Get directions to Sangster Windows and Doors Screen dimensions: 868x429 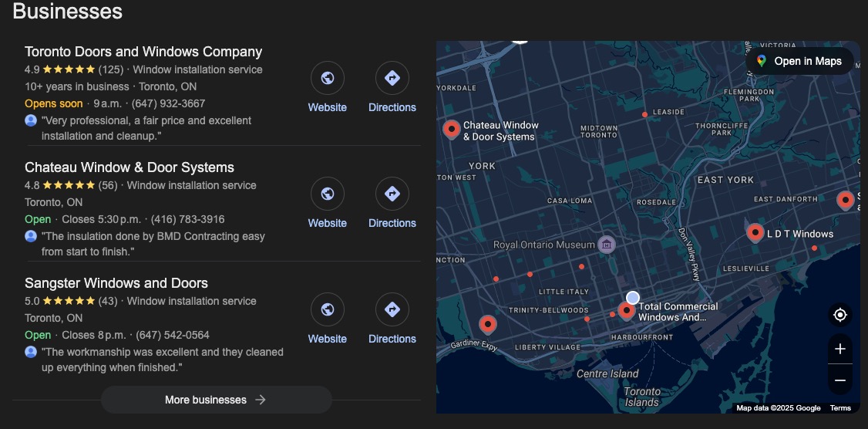coord(392,309)
